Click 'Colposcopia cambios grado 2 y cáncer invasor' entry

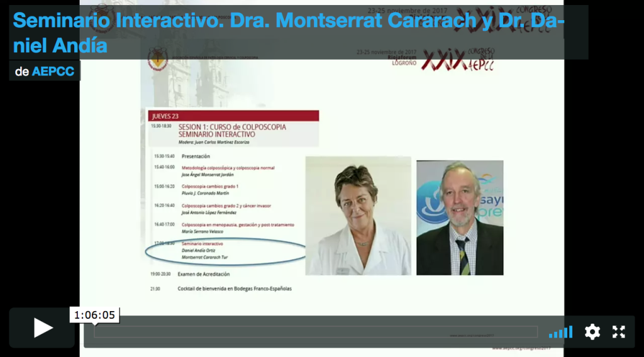click(x=226, y=206)
